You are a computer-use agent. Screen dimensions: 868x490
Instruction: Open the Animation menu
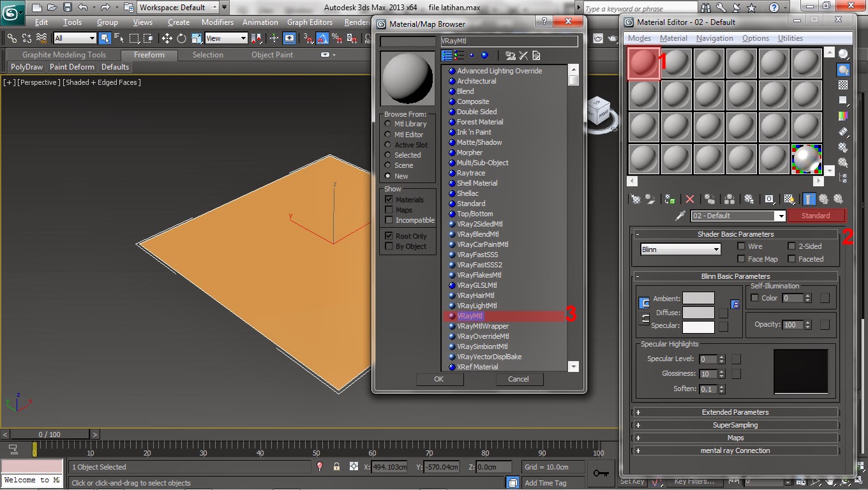point(260,22)
